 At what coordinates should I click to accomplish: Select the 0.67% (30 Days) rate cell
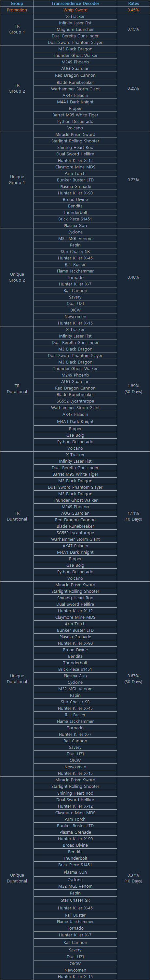click(x=133, y=679)
